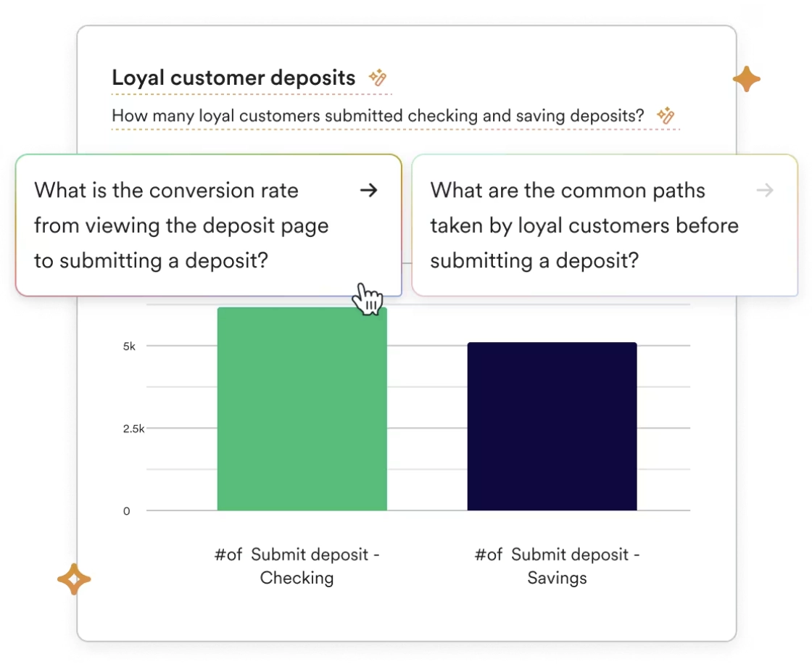The width and height of the screenshot is (812, 667).
Task: Select the dark navy Savings deposit bar
Action: (552, 426)
